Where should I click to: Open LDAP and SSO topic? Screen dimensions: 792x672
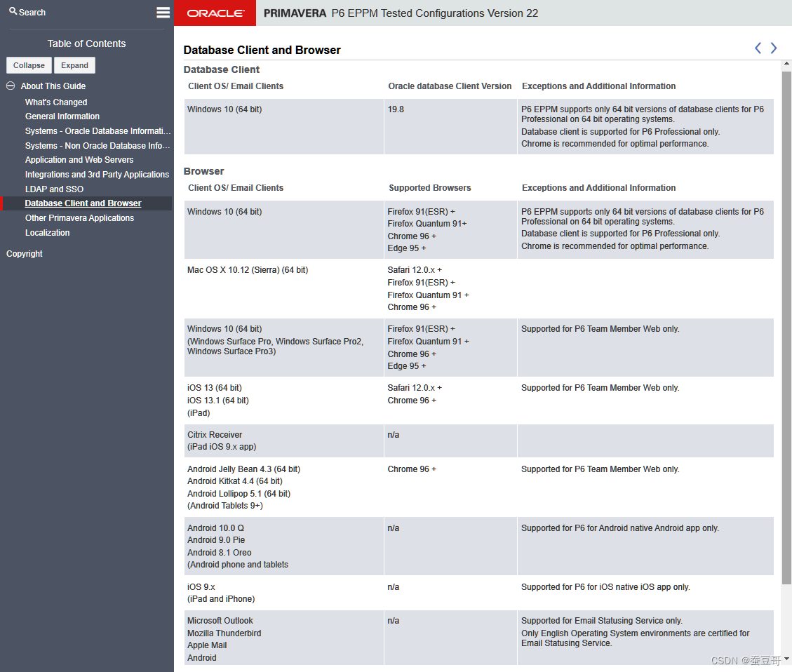coord(54,189)
